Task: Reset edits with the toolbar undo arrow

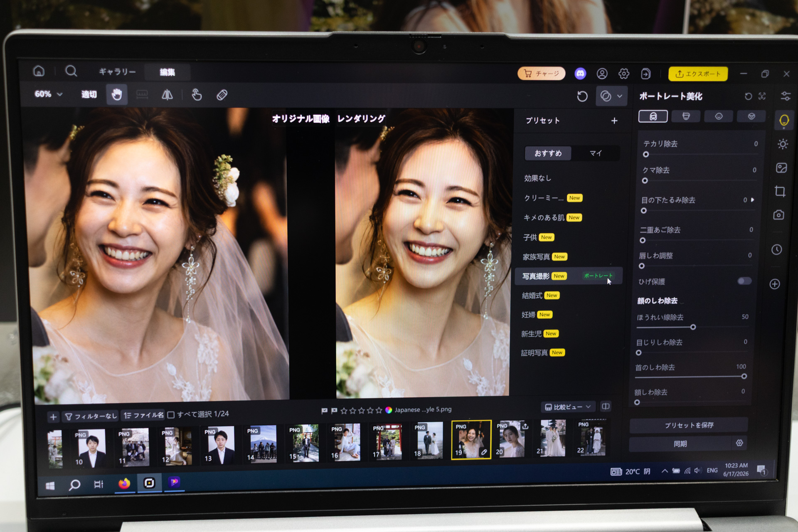Action: 582,96
